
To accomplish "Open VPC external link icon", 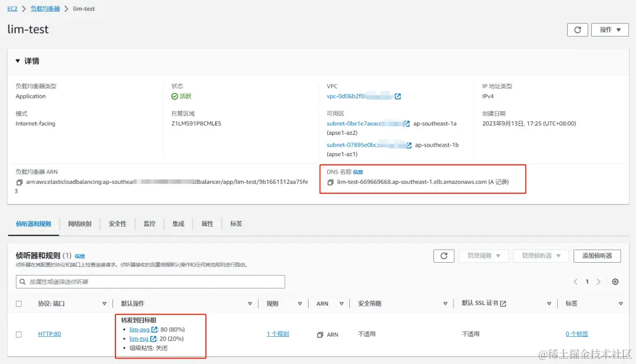I will tap(398, 96).
